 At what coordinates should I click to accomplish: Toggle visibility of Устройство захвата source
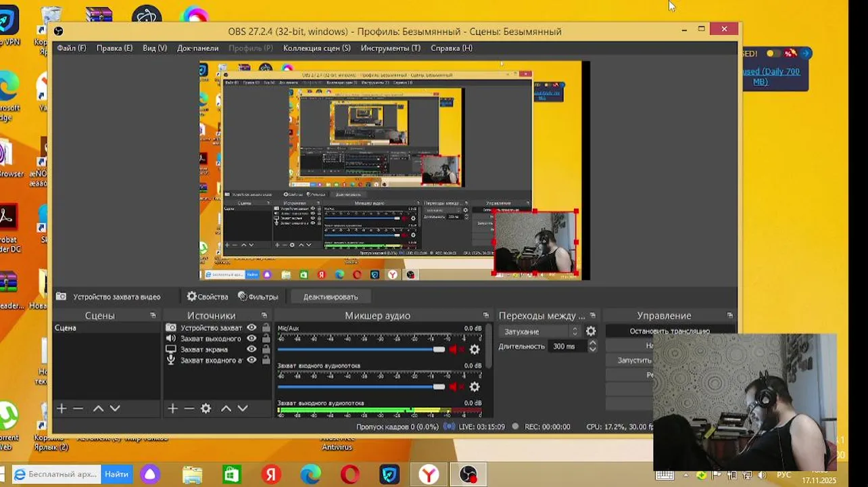pos(251,327)
